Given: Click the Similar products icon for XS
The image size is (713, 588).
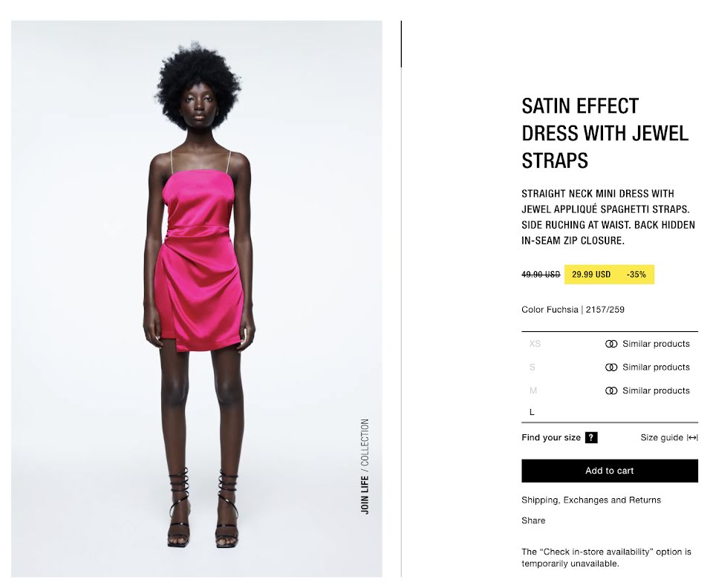Looking at the screenshot, I should pos(611,344).
